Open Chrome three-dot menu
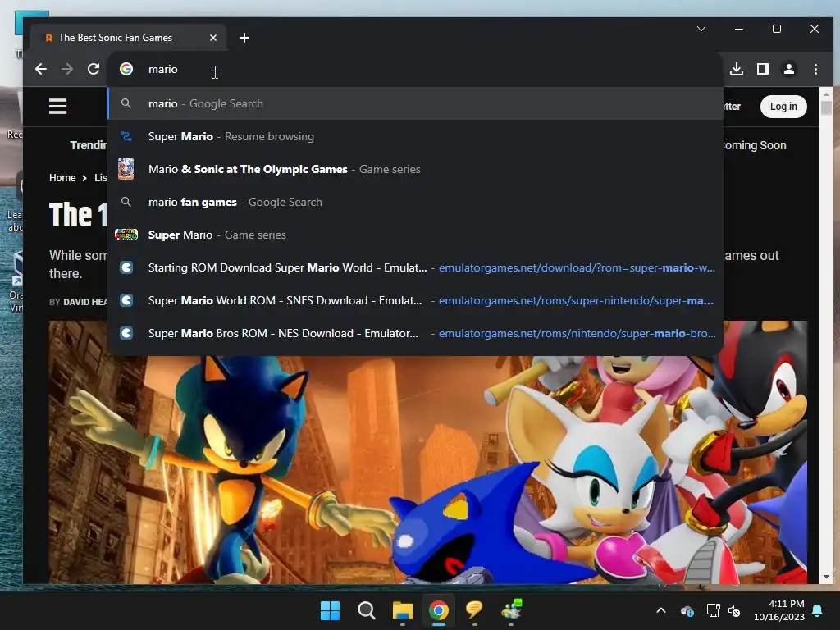Screen dimensions: 840x630 pyautogui.click(x=815, y=69)
